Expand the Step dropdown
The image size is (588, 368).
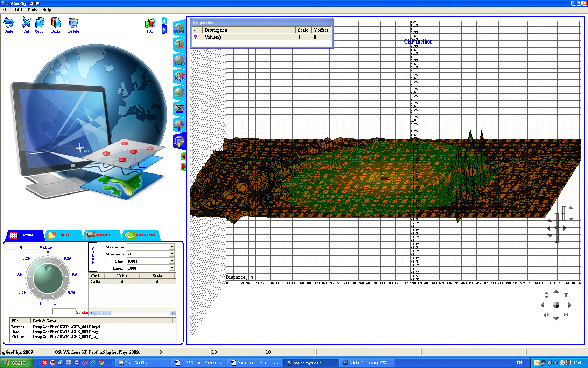(x=172, y=261)
